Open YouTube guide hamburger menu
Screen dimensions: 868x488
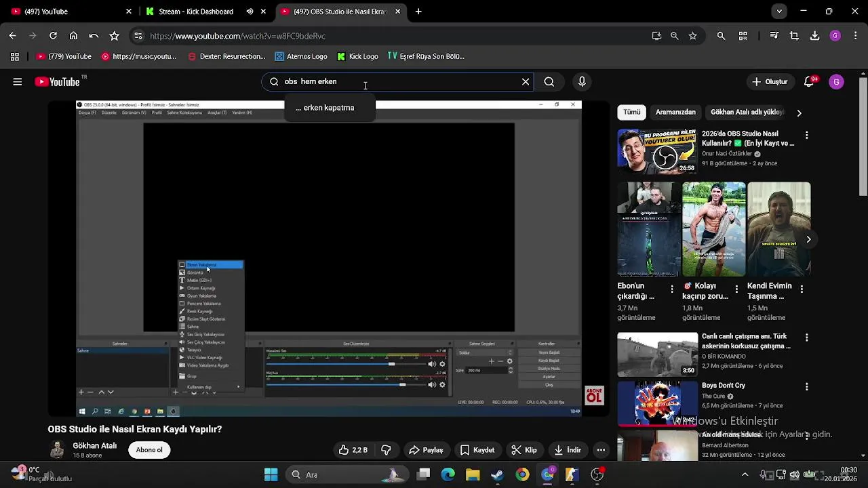(18, 81)
